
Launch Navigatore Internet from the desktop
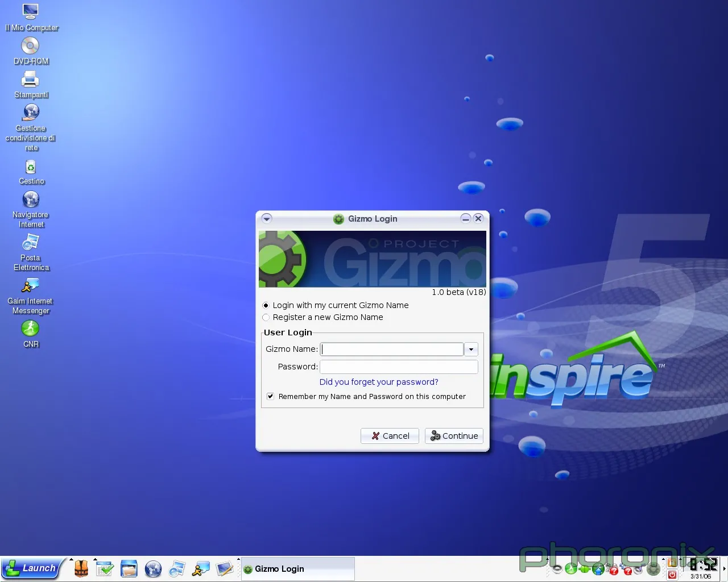tap(31, 209)
